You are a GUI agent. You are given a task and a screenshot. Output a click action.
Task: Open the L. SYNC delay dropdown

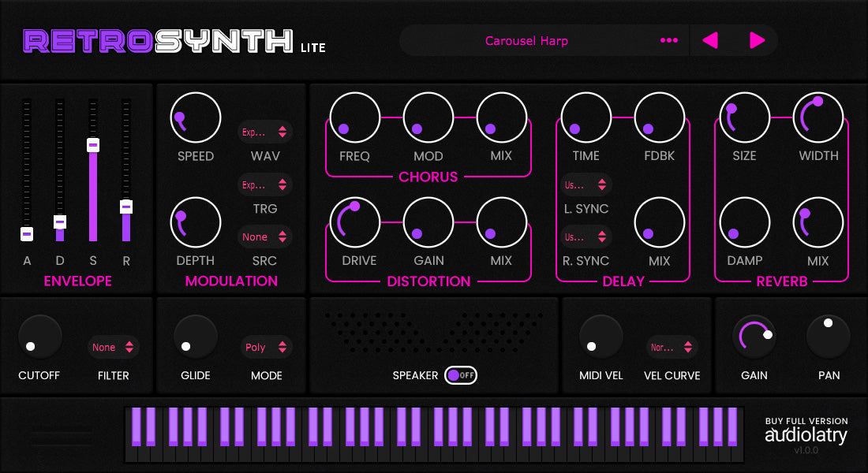click(x=586, y=184)
